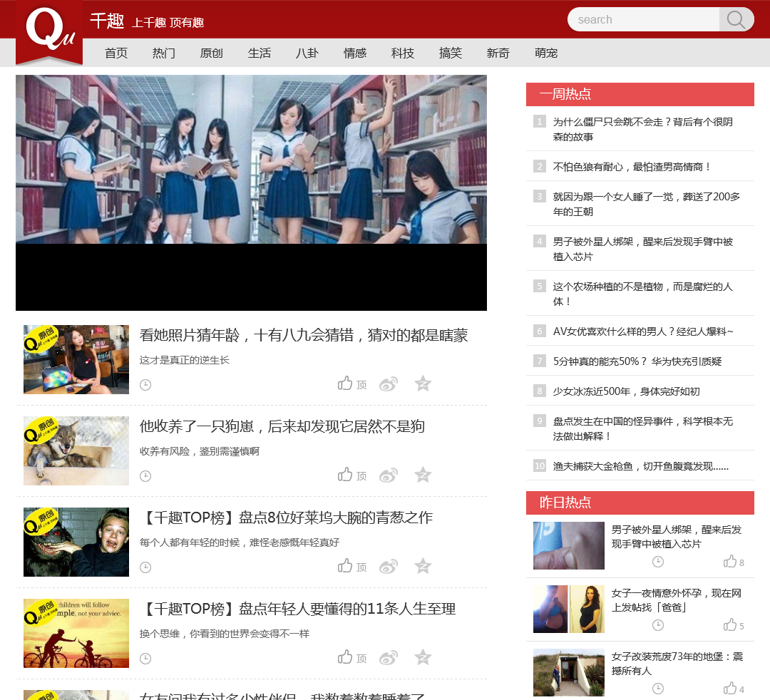This screenshot has height=700, width=770.
Task: Open the alien chip arm thumbnail
Action: point(569,545)
